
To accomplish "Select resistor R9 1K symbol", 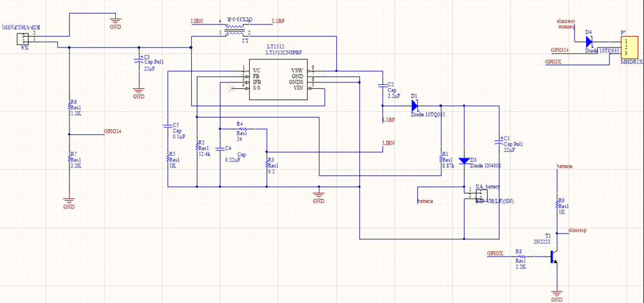I will [x=558, y=205].
